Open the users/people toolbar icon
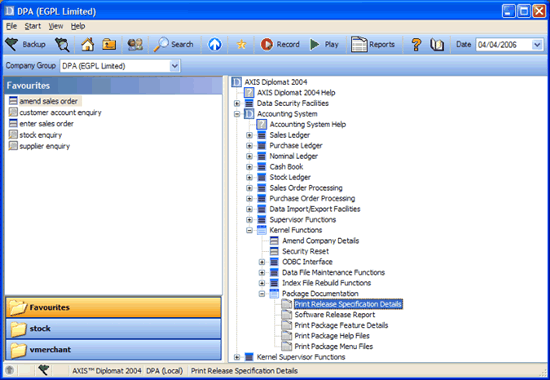 (x=135, y=45)
